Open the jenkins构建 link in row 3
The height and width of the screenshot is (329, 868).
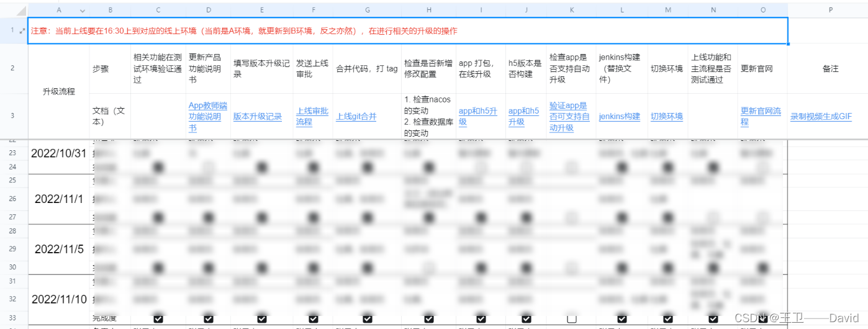(x=620, y=117)
